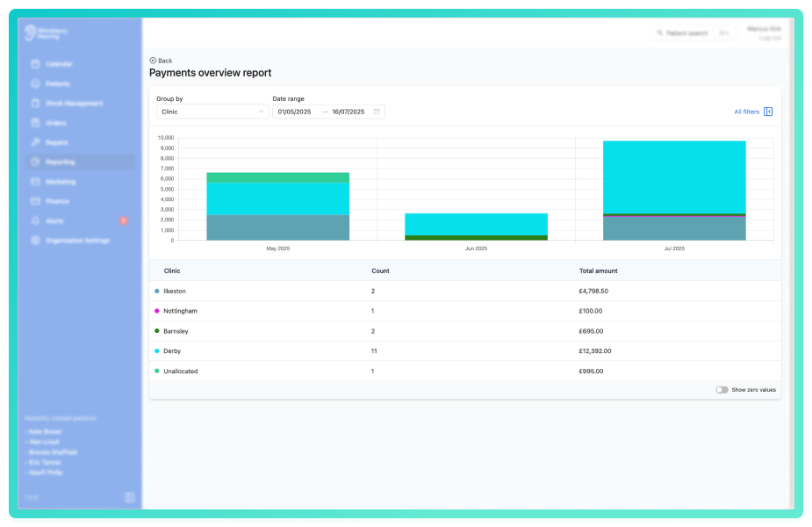The image size is (812, 527).
Task: Click the Patient search field
Action: [693, 33]
